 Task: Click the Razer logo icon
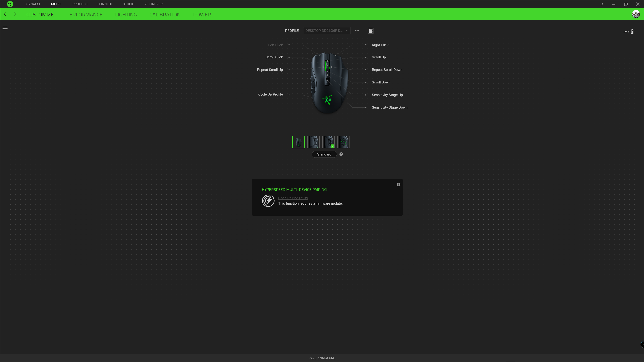(10, 4)
